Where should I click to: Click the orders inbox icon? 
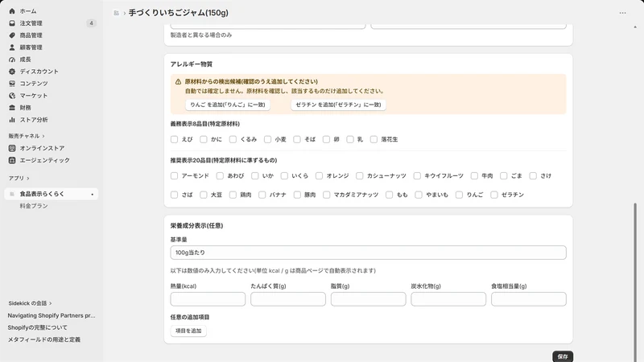click(12, 23)
